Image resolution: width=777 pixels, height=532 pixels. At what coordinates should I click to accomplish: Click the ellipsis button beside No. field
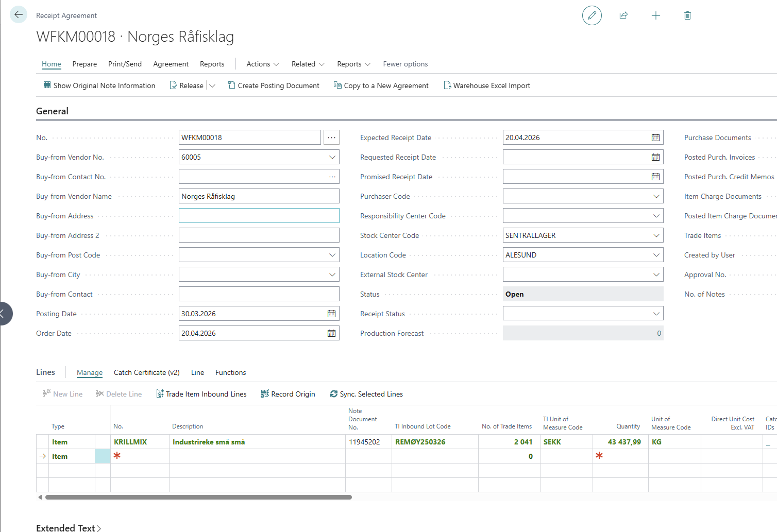click(331, 138)
